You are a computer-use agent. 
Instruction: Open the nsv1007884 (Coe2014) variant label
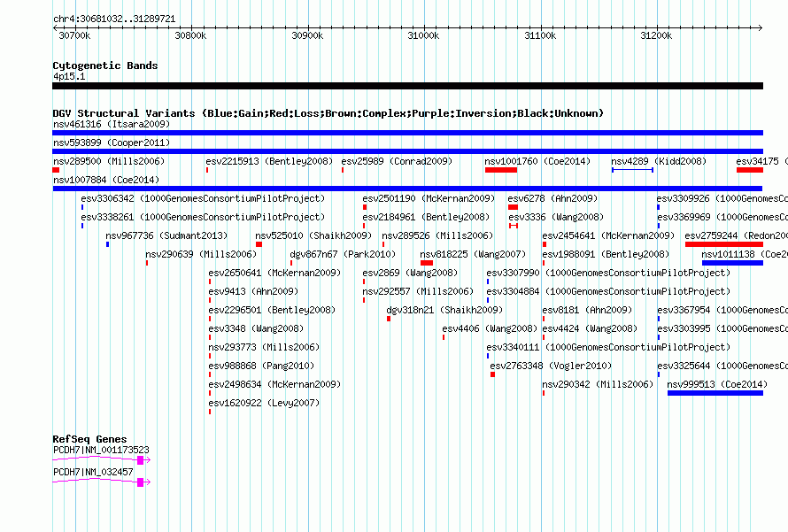106,180
